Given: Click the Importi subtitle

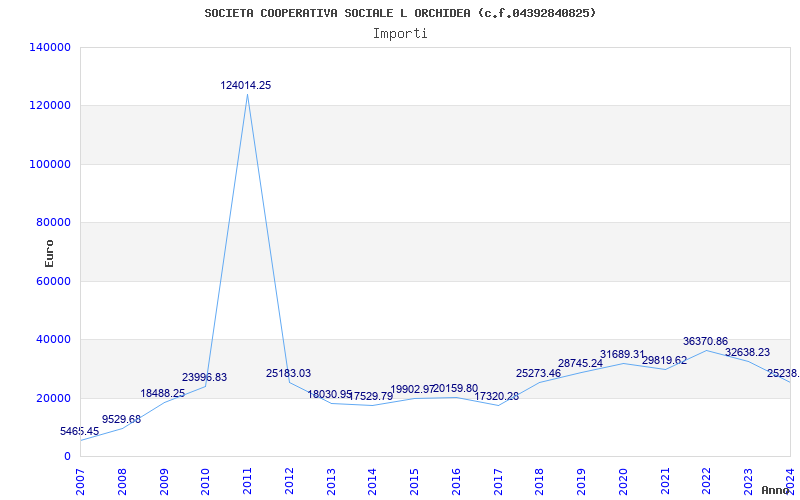Looking at the screenshot, I should click(x=400, y=34).
